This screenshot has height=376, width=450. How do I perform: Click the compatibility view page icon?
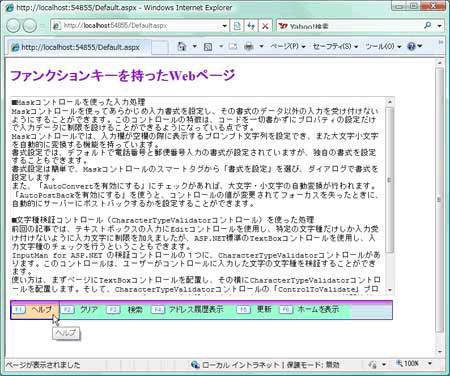[237, 26]
